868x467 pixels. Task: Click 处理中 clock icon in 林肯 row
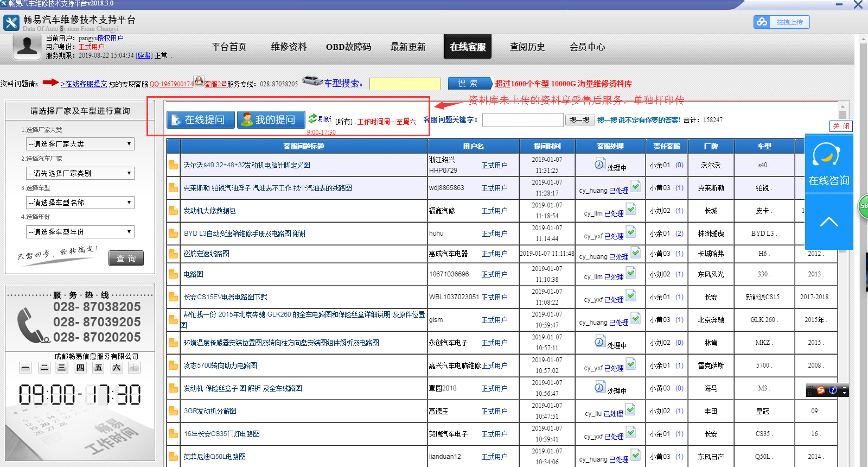coord(599,341)
